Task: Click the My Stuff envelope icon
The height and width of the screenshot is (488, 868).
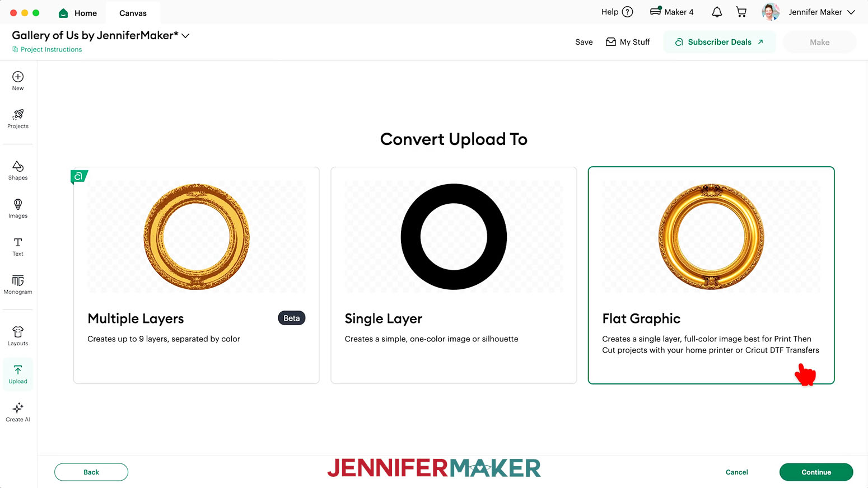Action: [611, 42]
